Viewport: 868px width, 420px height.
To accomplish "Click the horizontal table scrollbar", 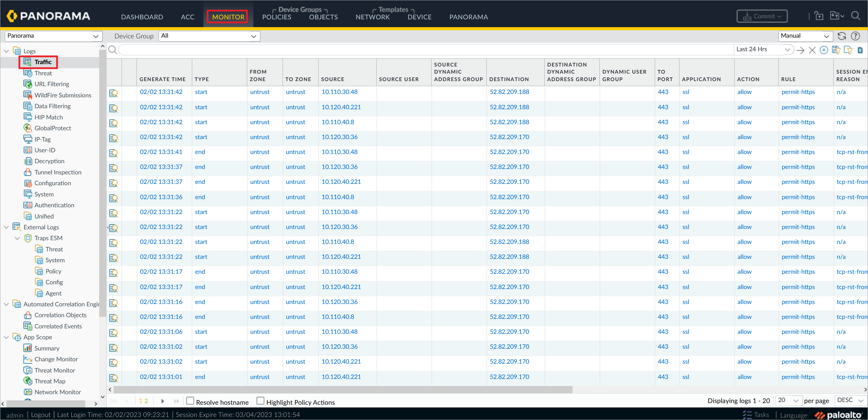I will coord(343,389).
